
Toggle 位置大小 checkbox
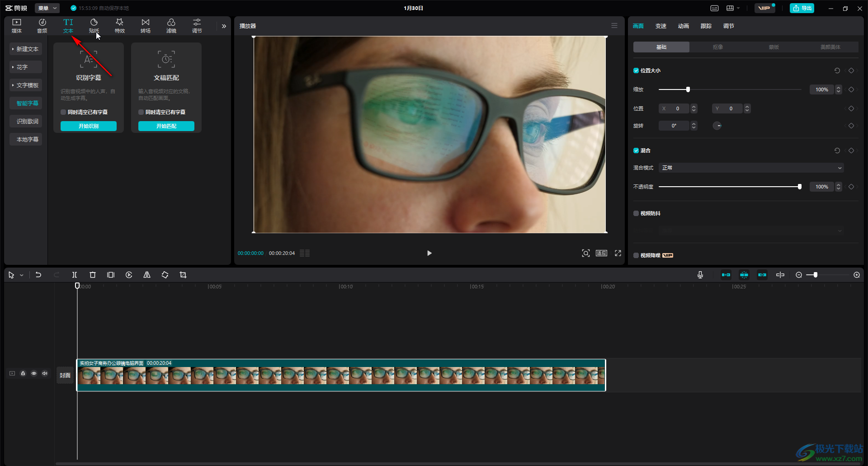coord(636,71)
